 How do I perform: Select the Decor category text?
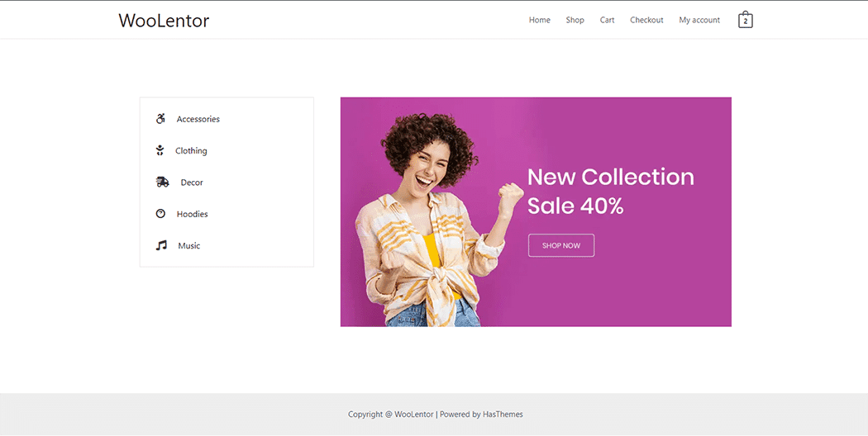pyautogui.click(x=192, y=182)
